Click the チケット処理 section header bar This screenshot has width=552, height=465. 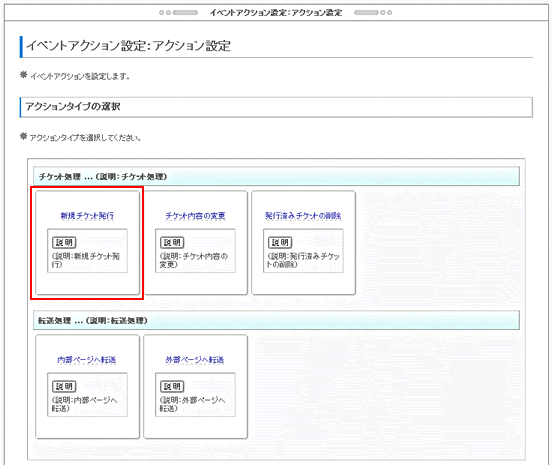click(x=276, y=176)
